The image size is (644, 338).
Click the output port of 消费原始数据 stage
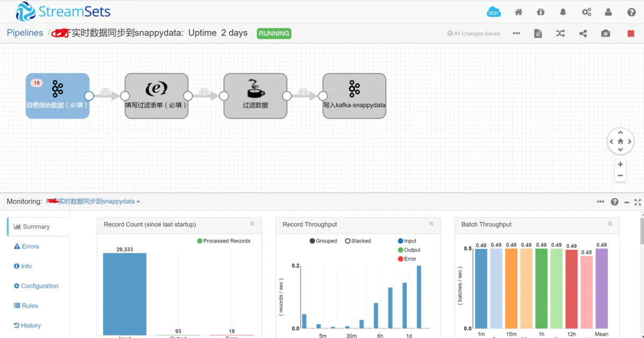(89, 95)
